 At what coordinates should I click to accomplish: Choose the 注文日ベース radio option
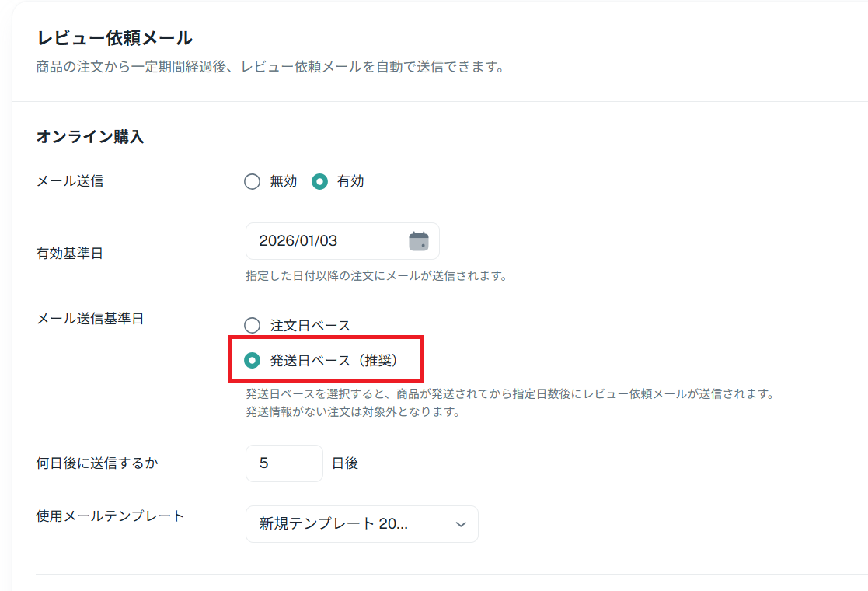[252, 326]
